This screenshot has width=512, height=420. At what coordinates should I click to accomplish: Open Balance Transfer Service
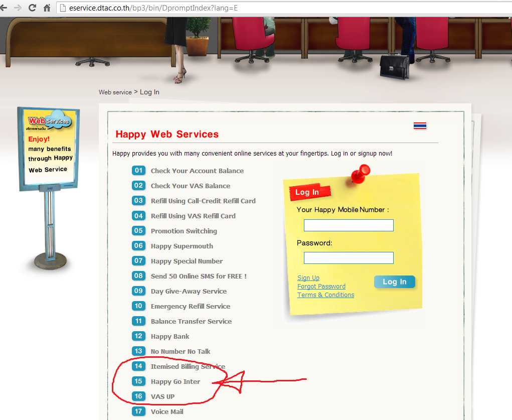(x=192, y=321)
